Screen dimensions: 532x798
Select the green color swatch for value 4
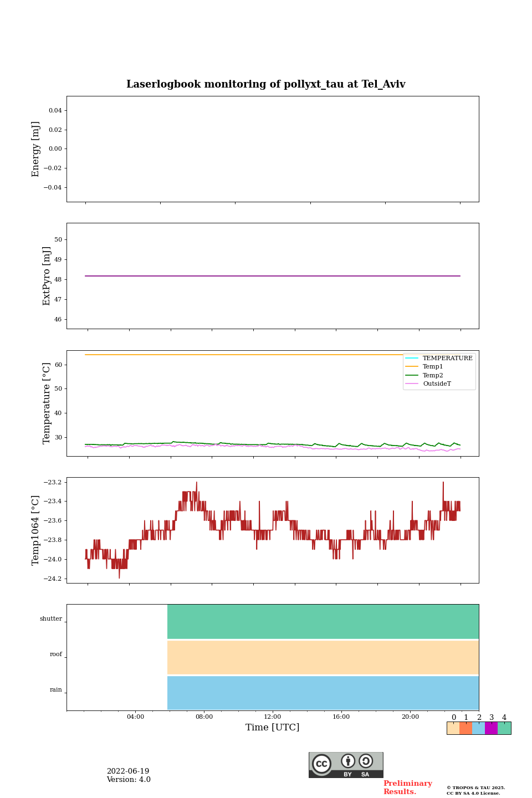[504, 728]
